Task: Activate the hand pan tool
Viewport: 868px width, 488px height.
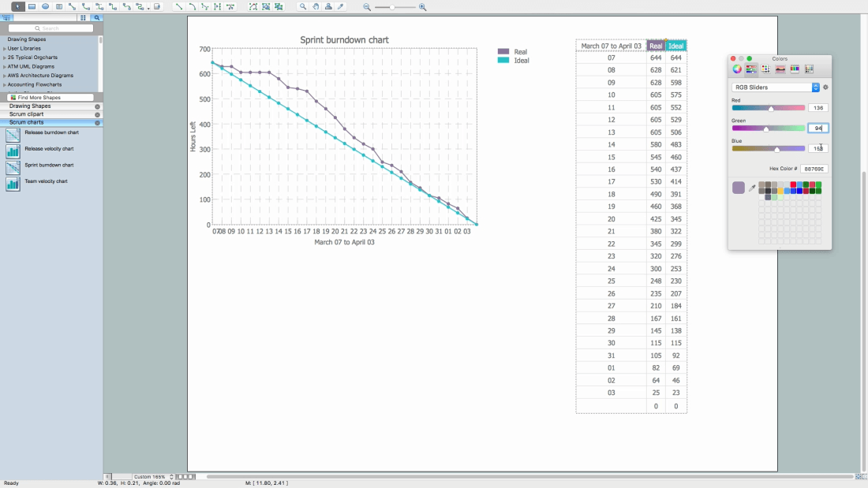Action: (x=316, y=6)
